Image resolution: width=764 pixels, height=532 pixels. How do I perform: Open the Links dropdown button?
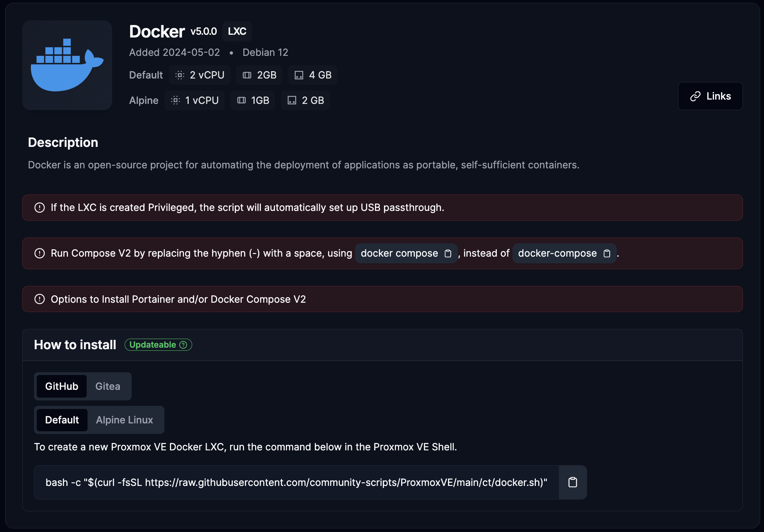pyautogui.click(x=710, y=96)
